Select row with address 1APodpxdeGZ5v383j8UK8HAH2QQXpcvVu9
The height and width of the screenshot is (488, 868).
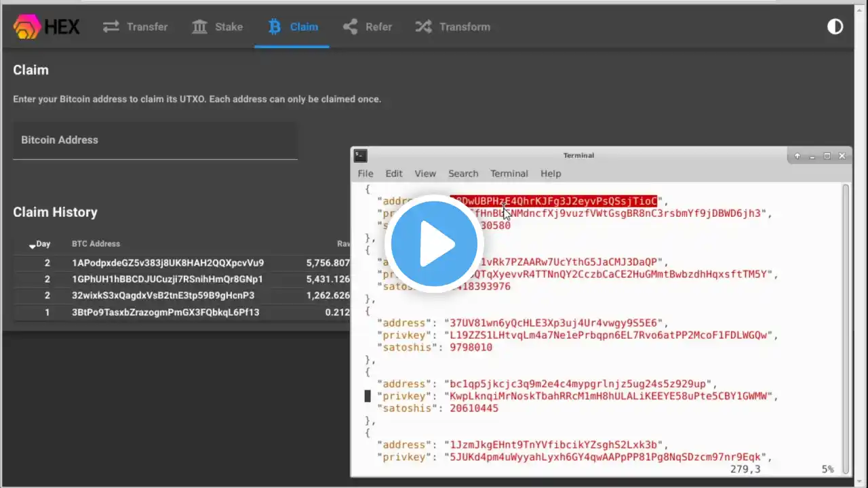tap(182, 263)
